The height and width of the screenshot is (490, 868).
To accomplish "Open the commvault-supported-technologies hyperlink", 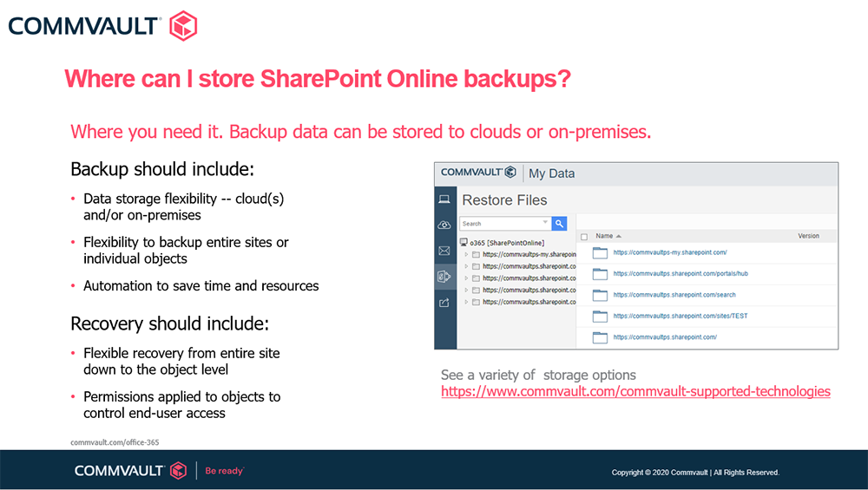I will point(635,391).
